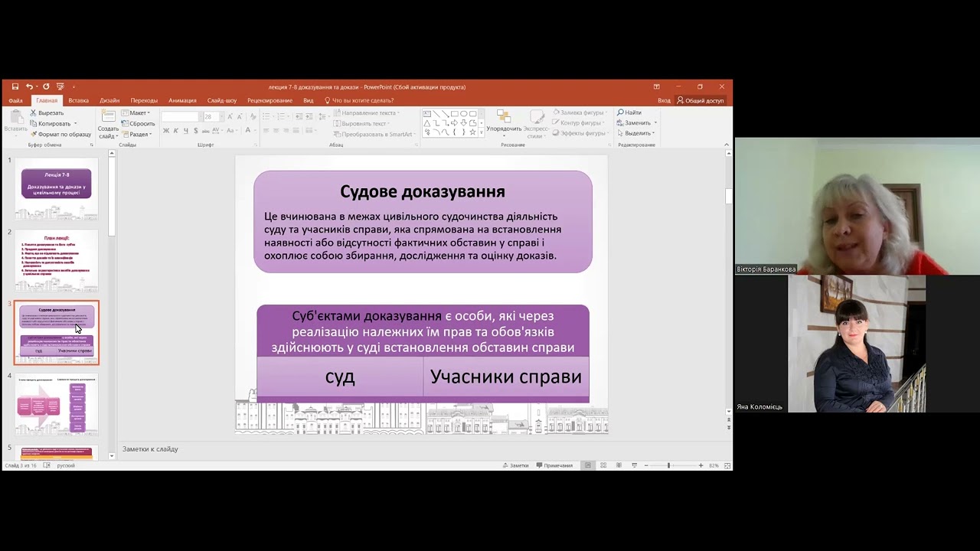Select the isosceles triangle shape in gallery

(x=427, y=122)
